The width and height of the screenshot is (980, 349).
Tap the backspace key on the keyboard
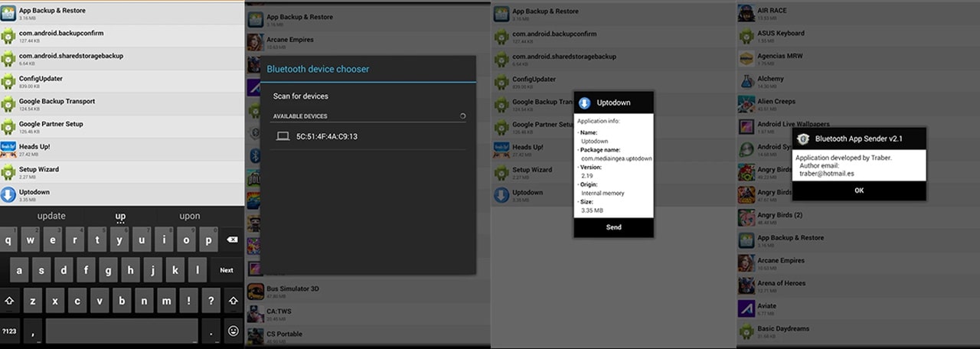tap(232, 240)
